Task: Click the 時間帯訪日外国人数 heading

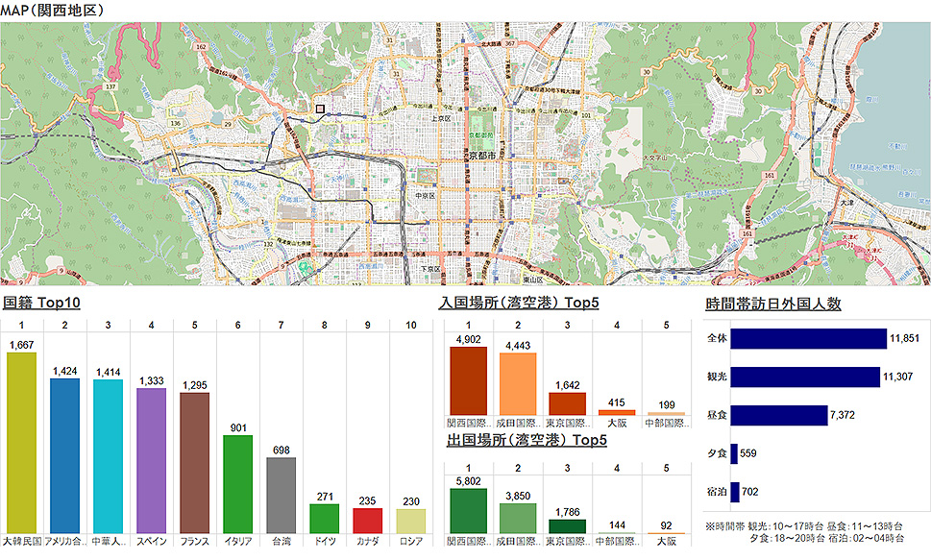Action: pyautogui.click(x=772, y=304)
